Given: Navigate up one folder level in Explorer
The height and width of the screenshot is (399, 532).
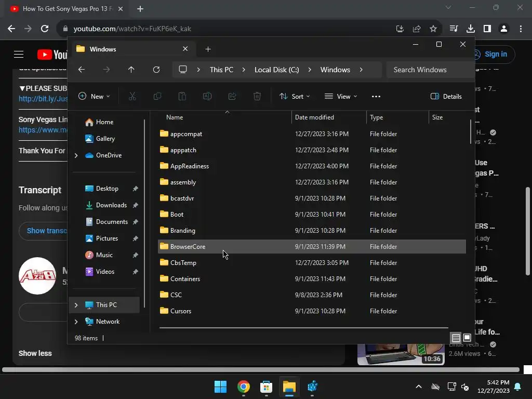Looking at the screenshot, I should click(131, 70).
